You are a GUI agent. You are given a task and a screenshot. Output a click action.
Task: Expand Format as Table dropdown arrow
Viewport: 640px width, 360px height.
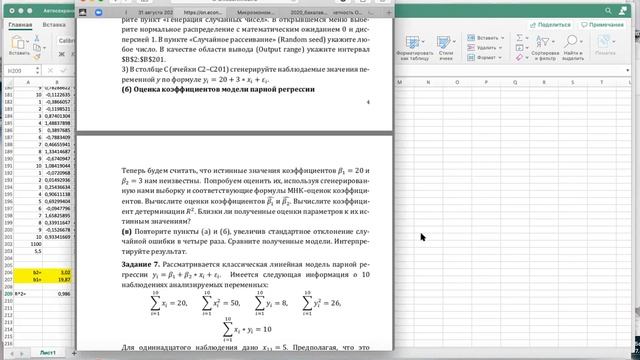click(424, 42)
